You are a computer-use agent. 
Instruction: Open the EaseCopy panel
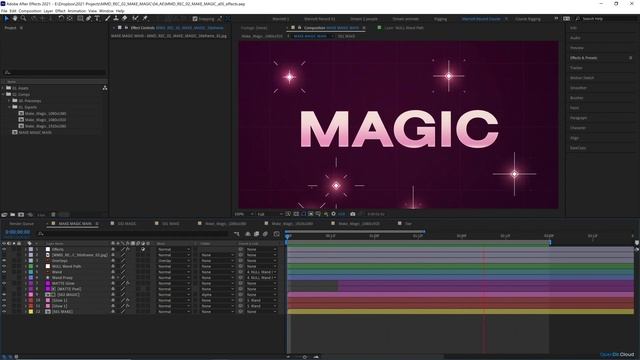[x=578, y=148]
